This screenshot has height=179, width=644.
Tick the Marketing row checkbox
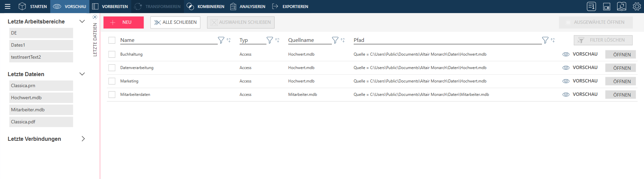click(x=112, y=81)
